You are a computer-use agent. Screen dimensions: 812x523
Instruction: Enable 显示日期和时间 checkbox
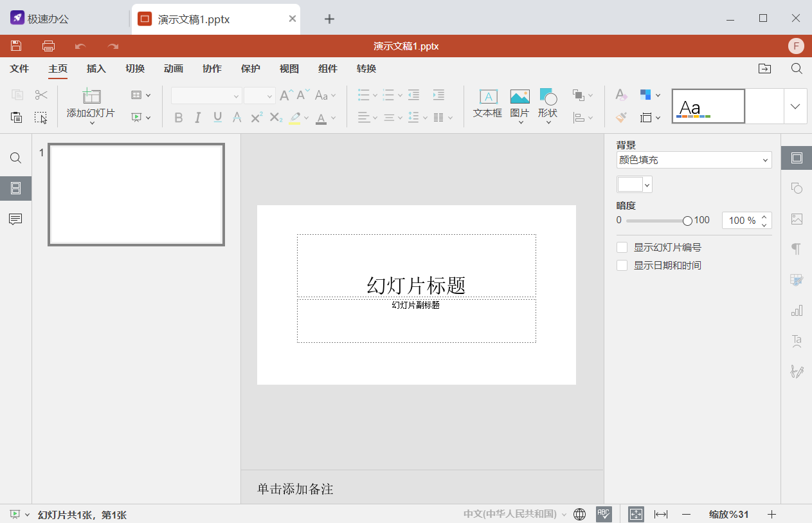click(622, 266)
